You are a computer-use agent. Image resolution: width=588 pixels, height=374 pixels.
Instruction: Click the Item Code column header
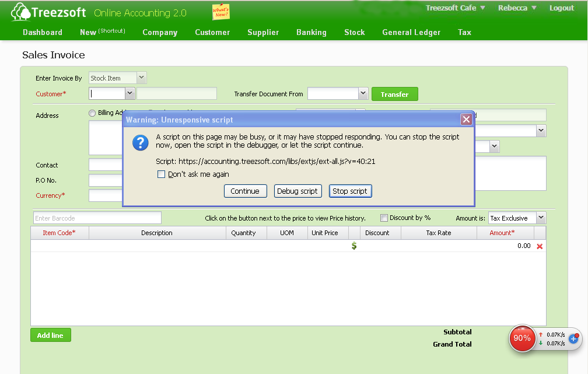[60, 233]
